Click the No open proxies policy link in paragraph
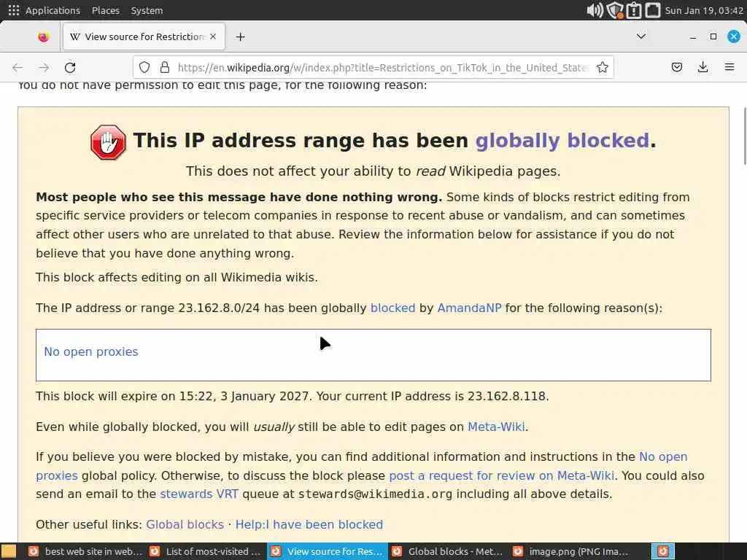This screenshot has height=560, width=747. (x=662, y=456)
